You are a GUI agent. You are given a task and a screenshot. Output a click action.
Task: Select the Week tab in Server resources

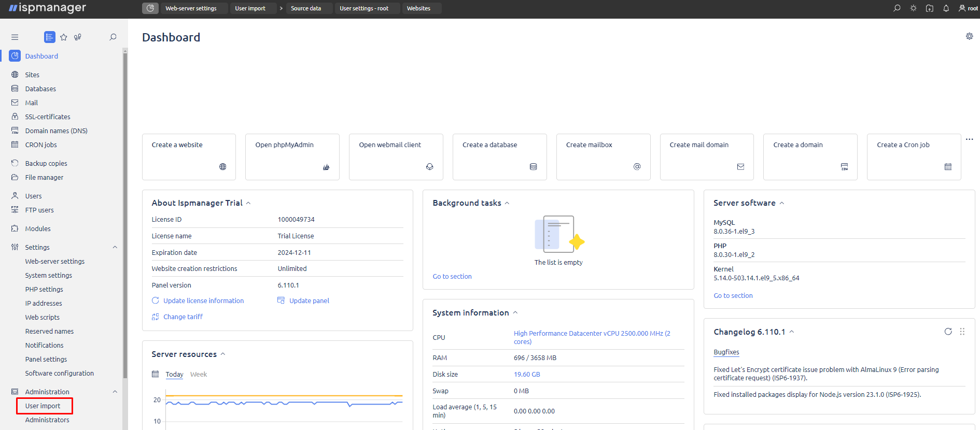[199, 374]
